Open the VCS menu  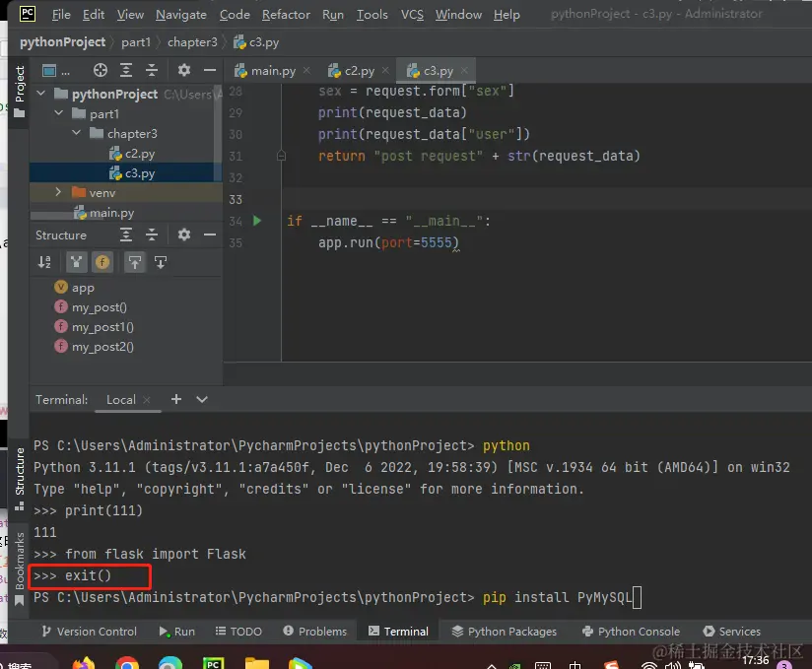click(412, 15)
